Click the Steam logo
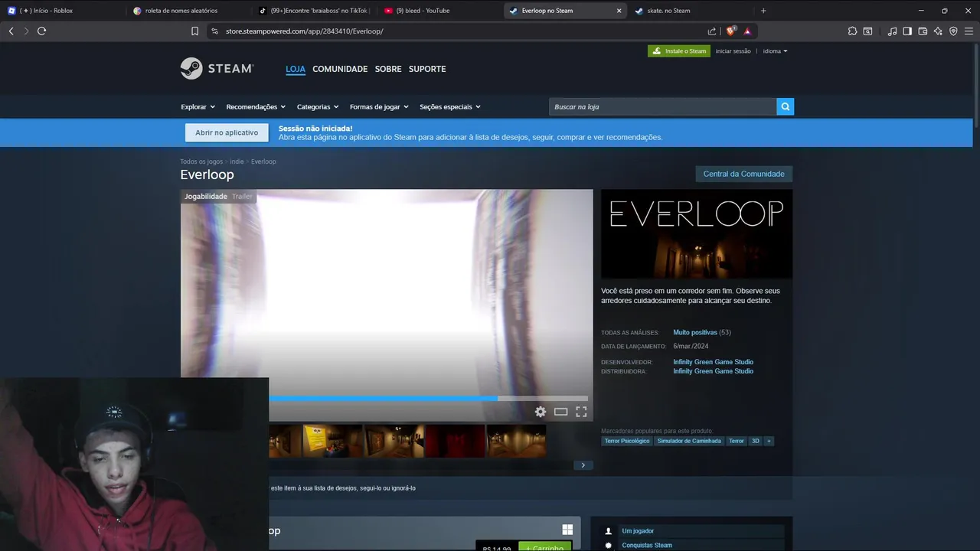 (x=217, y=69)
